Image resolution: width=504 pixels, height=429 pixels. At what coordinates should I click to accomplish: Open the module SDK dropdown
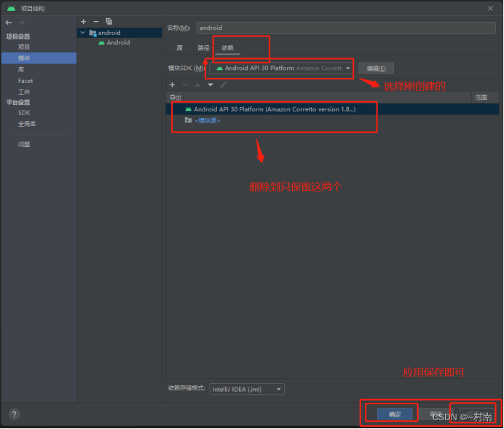pos(281,68)
